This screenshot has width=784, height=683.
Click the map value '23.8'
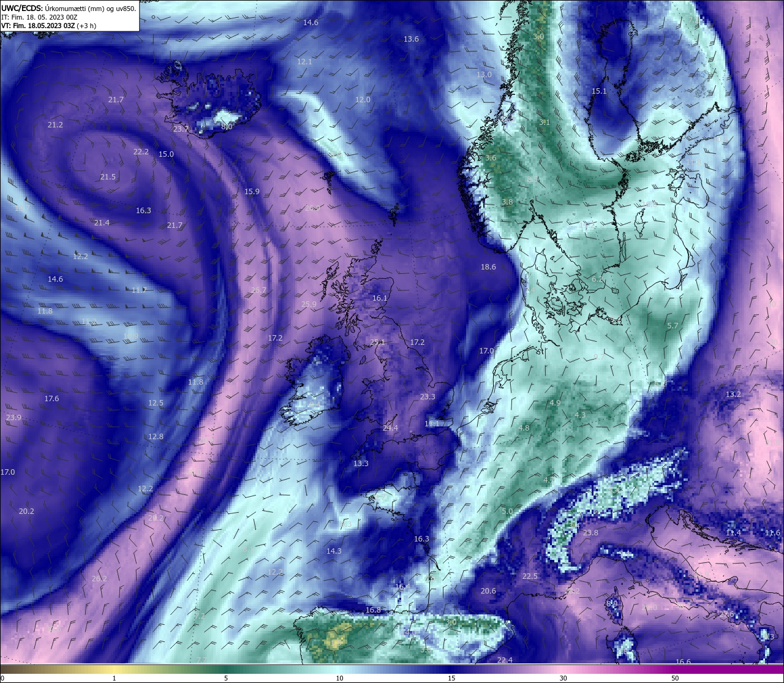tap(590, 533)
